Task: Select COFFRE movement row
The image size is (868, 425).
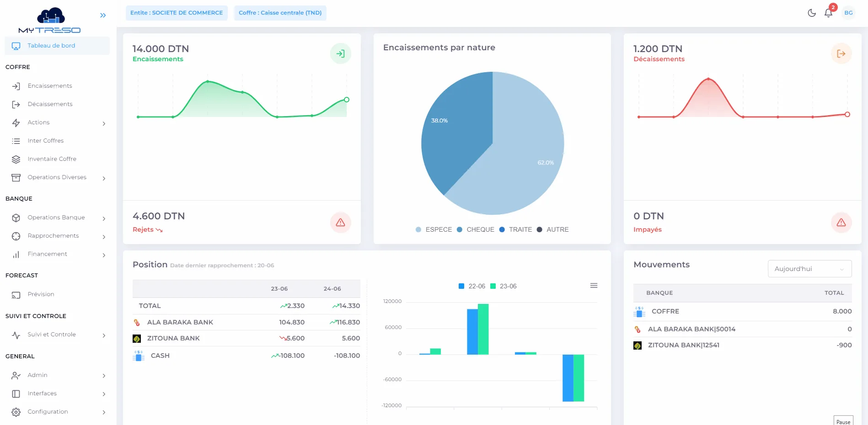Action: tap(743, 311)
